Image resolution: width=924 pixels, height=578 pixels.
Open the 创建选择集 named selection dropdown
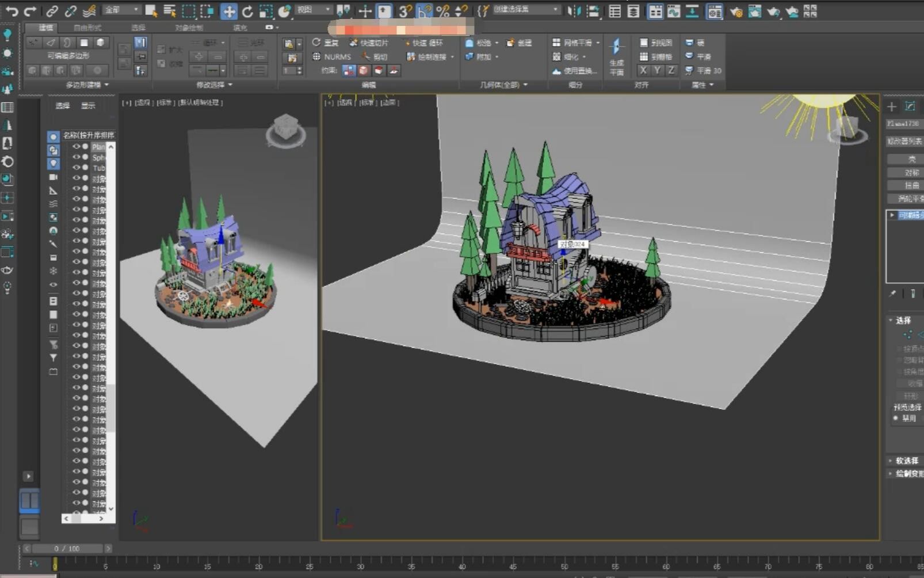tap(526, 10)
